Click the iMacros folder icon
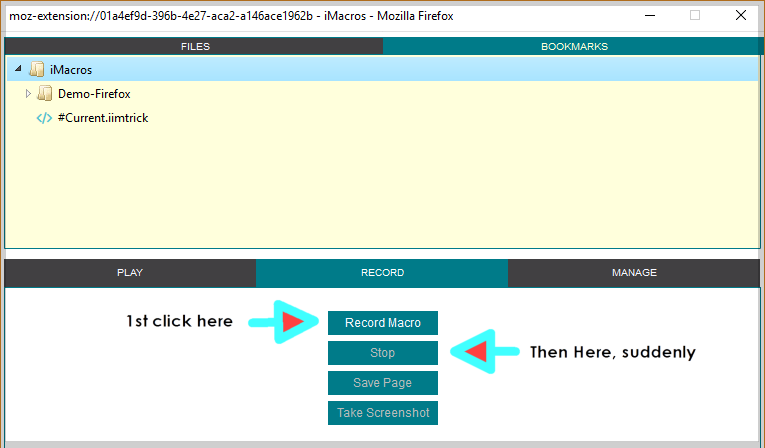The width and height of the screenshot is (765, 448). [x=37, y=69]
